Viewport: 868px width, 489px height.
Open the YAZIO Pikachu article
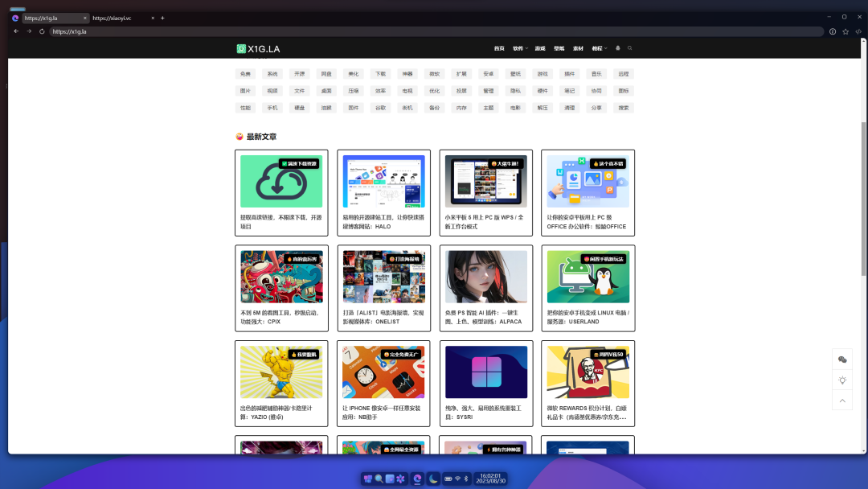click(281, 383)
